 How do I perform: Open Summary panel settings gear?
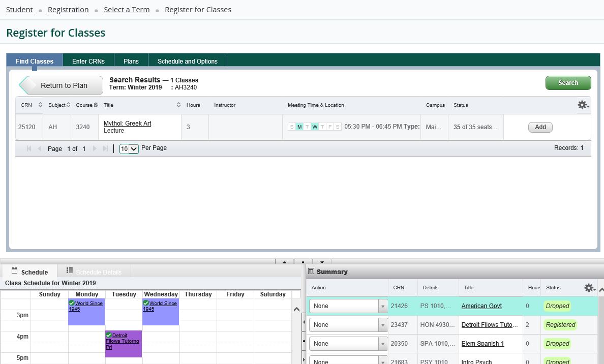[590, 288]
